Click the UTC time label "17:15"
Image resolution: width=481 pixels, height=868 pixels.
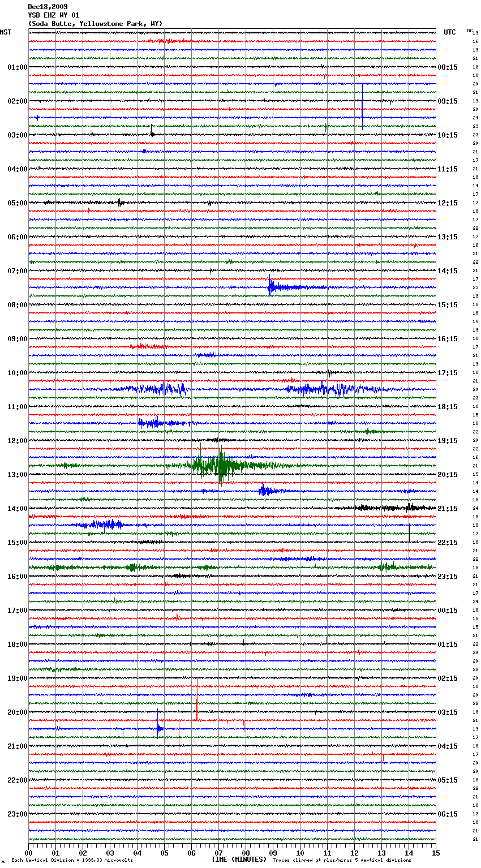pyautogui.click(x=448, y=373)
